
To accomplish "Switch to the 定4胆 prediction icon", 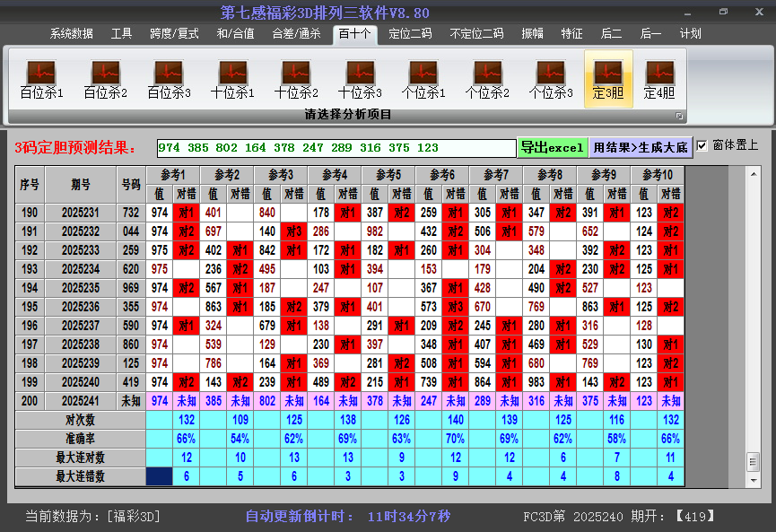I will [659, 79].
